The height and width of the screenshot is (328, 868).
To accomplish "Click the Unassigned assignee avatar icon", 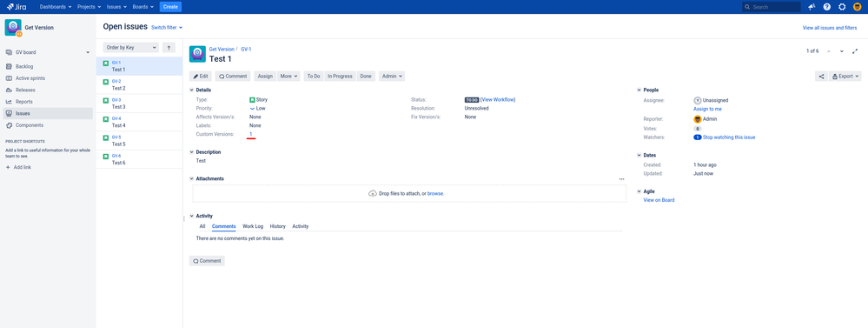I will [697, 100].
